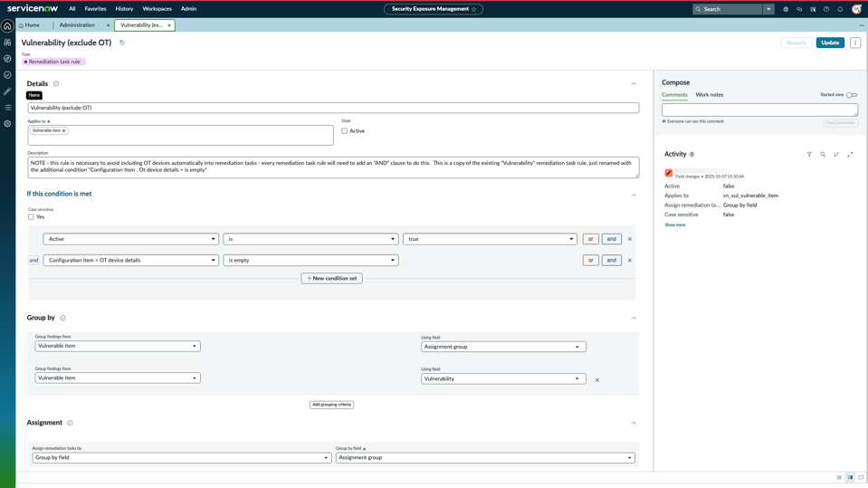Switch to the Work notes tab
868x488 pixels.
709,95
